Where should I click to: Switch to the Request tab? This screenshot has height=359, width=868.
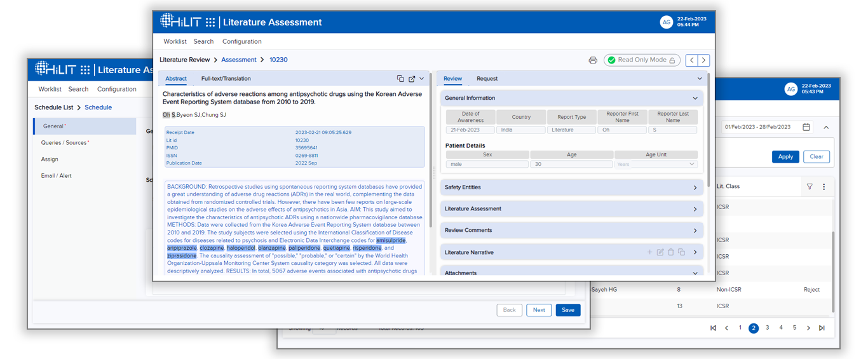coord(487,79)
